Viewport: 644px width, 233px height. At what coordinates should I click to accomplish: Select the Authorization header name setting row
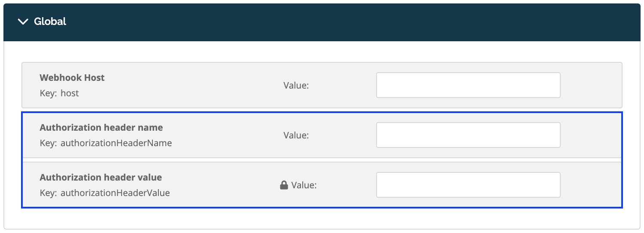tap(322, 135)
